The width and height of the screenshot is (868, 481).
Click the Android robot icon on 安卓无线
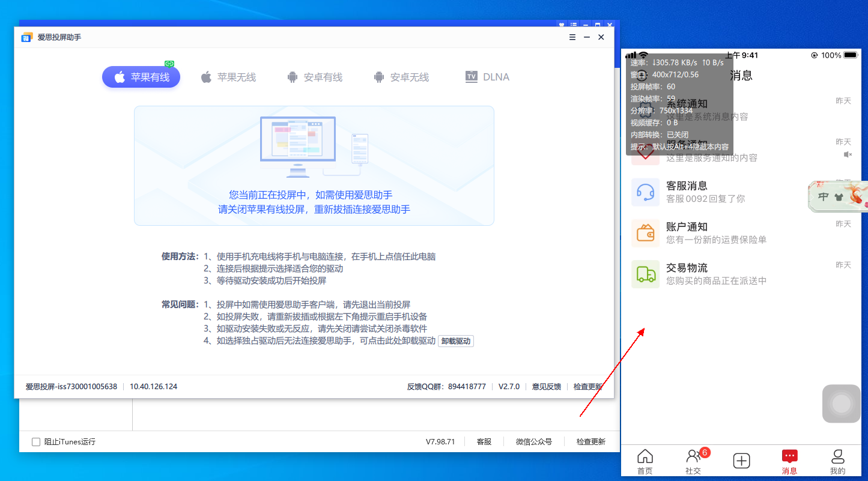click(x=379, y=77)
